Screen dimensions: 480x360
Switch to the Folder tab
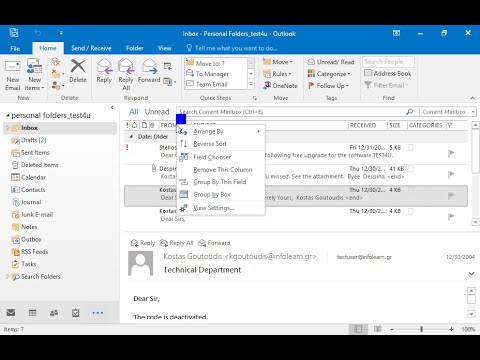[134, 48]
